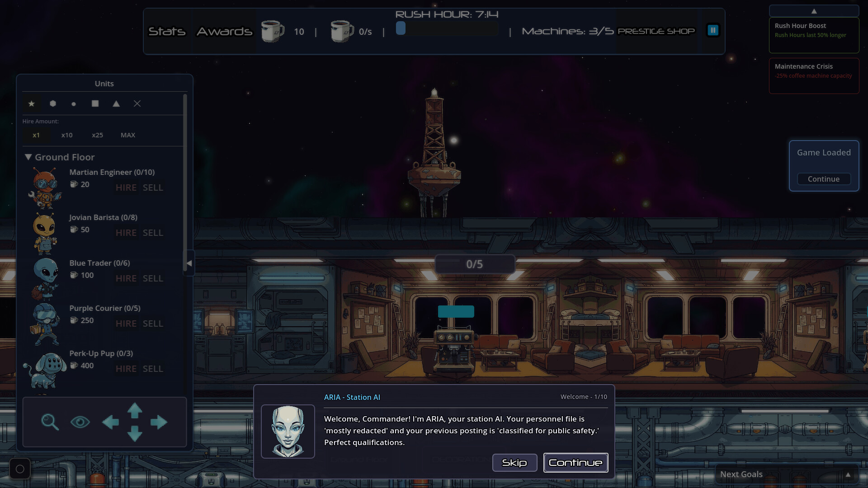Image resolution: width=868 pixels, height=488 pixels.
Task: Open the Awards menu
Action: pos(224,32)
